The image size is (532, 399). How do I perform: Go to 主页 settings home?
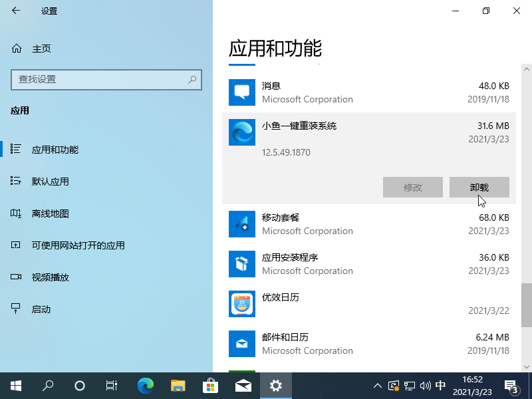click(x=41, y=49)
